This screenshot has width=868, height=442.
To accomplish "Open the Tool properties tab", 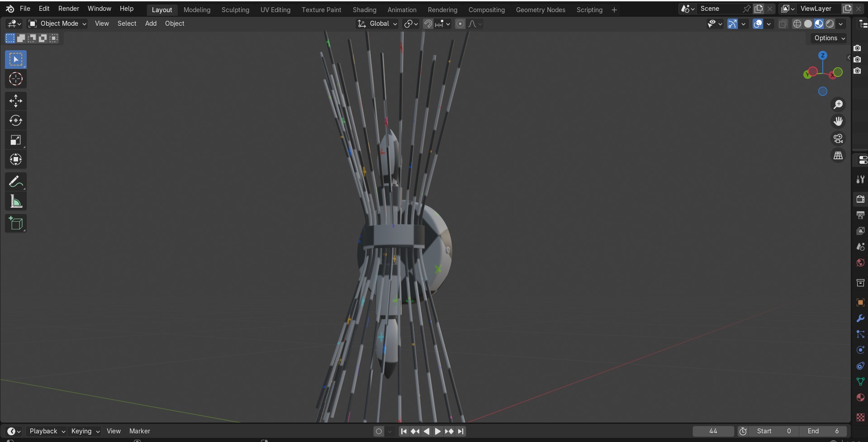I will click(x=860, y=180).
